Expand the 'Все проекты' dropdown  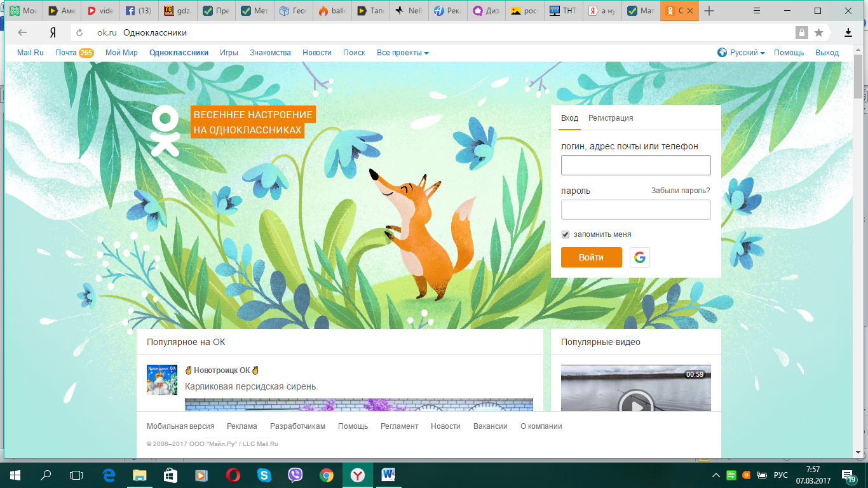coord(403,53)
